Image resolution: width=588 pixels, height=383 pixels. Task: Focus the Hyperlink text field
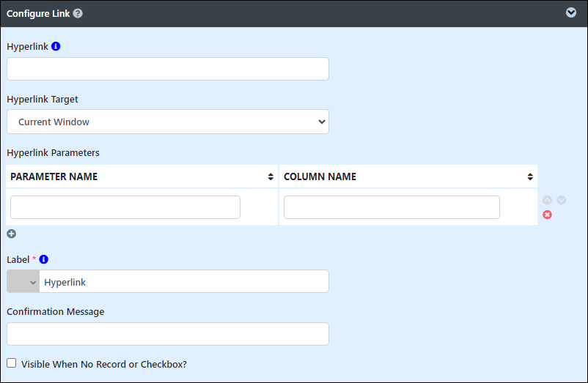tap(168, 69)
